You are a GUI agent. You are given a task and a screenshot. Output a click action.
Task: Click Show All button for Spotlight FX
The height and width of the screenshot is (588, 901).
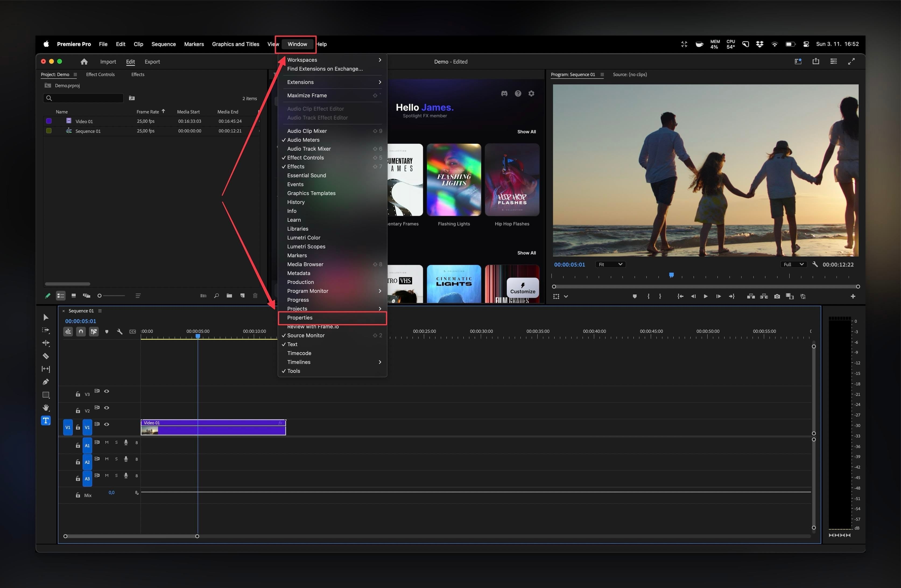click(525, 132)
